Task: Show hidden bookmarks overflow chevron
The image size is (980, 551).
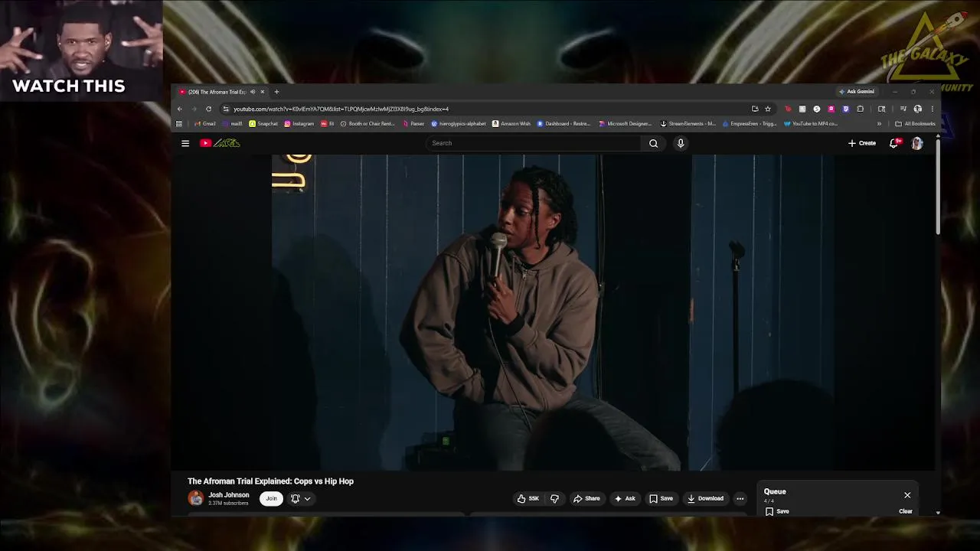Action: tap(879, 124)
